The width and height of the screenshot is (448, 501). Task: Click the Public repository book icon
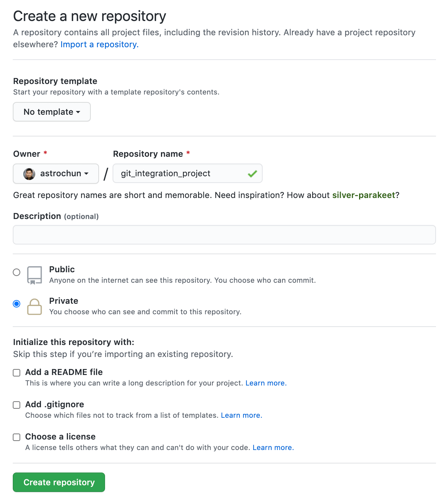pos(35,275)
